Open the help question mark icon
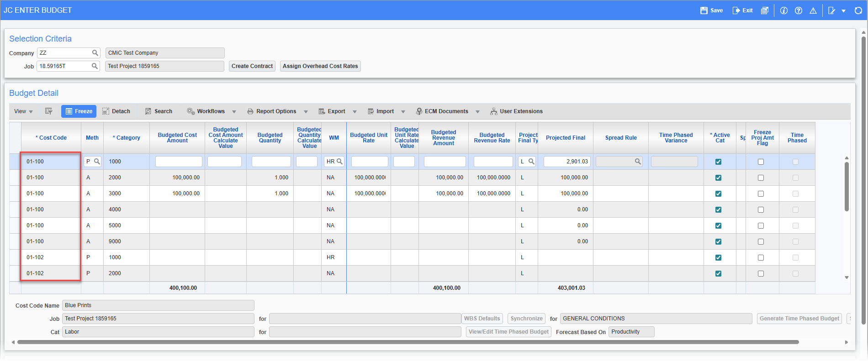 tap(799, 10)
